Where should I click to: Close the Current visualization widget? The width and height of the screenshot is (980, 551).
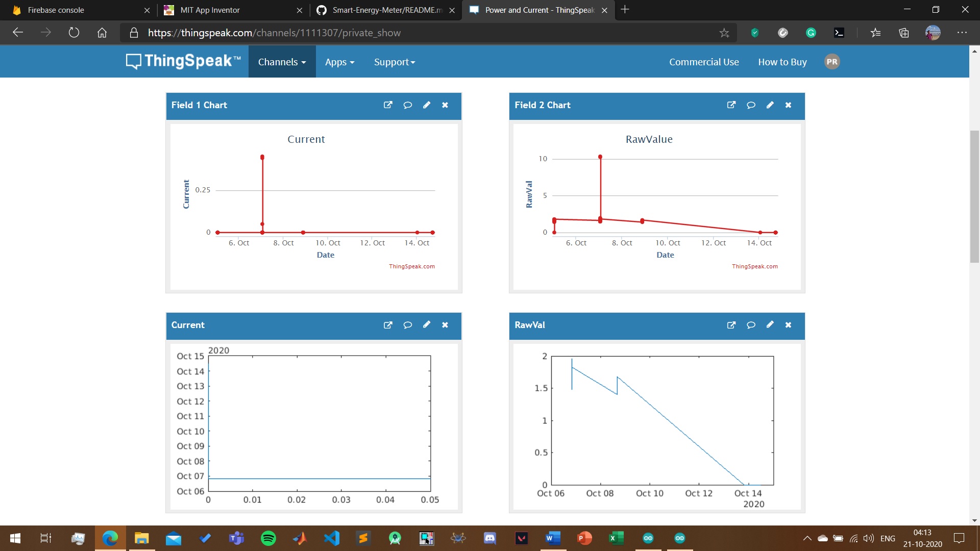click(445, 325)
